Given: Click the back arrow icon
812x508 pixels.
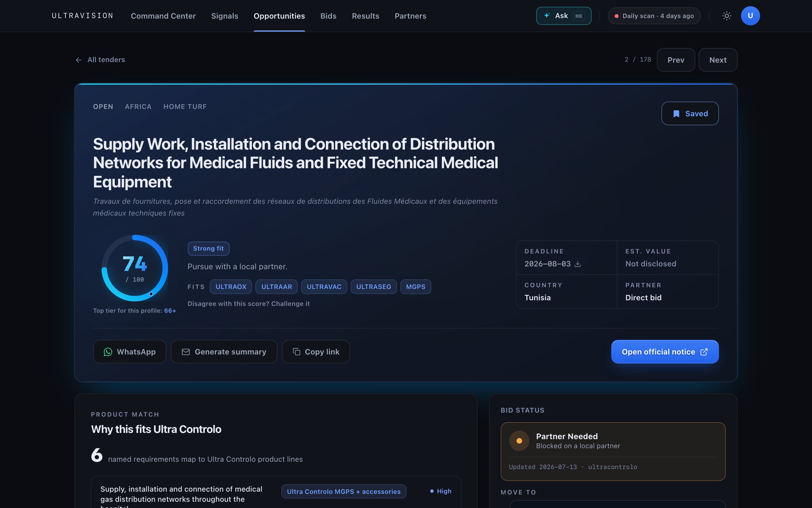Looking at the screenshot, I should [x=78, y=60].
